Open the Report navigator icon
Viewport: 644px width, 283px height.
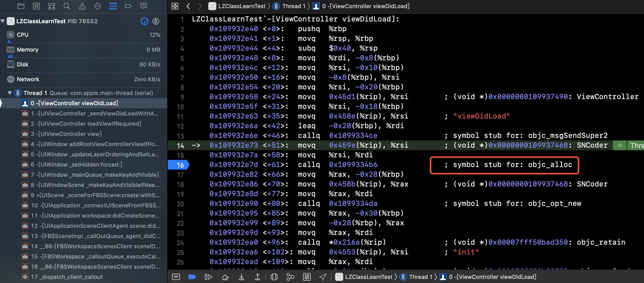(144, 6)
